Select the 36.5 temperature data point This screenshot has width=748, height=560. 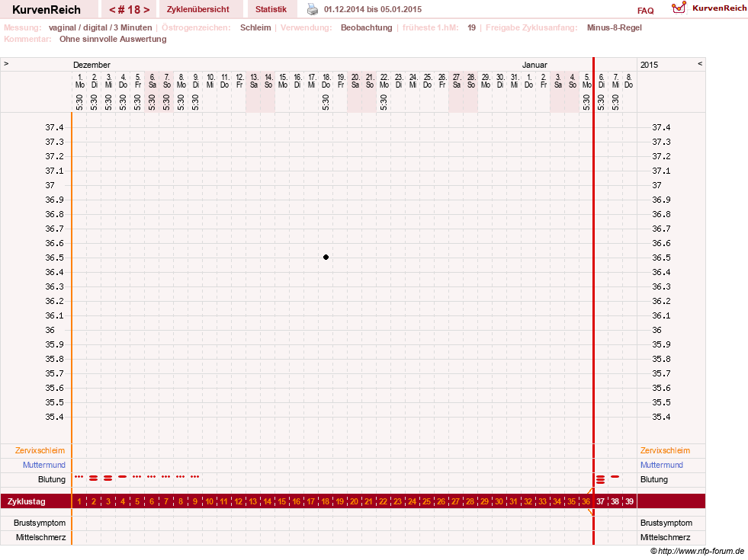pyautogui.click(x=326, y=258)
